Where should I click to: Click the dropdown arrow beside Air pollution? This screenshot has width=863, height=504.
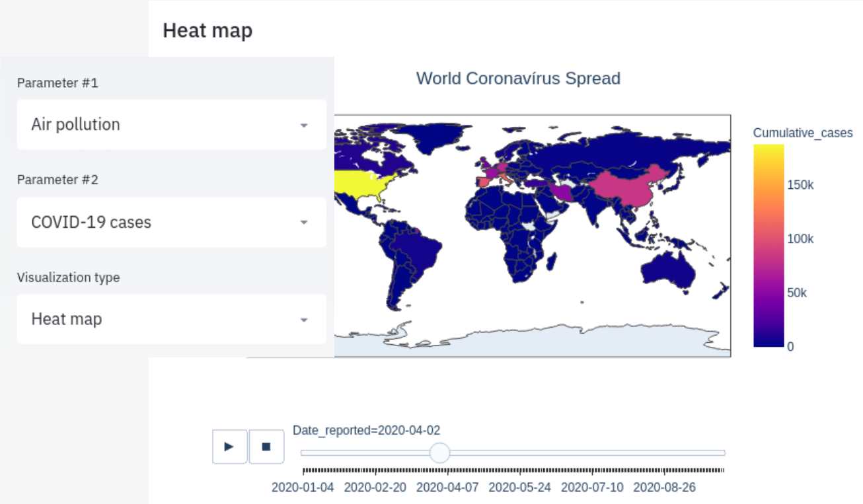304,125
